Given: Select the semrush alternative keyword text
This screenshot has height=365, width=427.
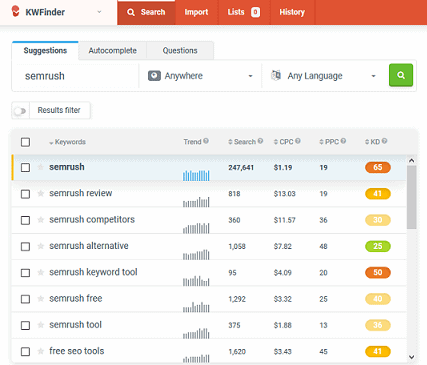Looking at the screenshot, I should click(89, 246).
